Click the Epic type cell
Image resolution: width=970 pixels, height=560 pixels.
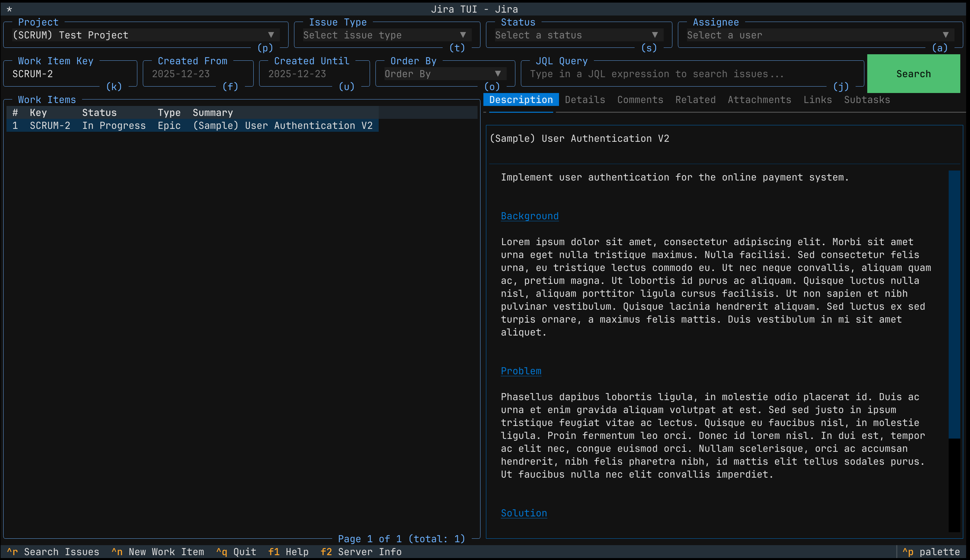(x=169, y=125)
